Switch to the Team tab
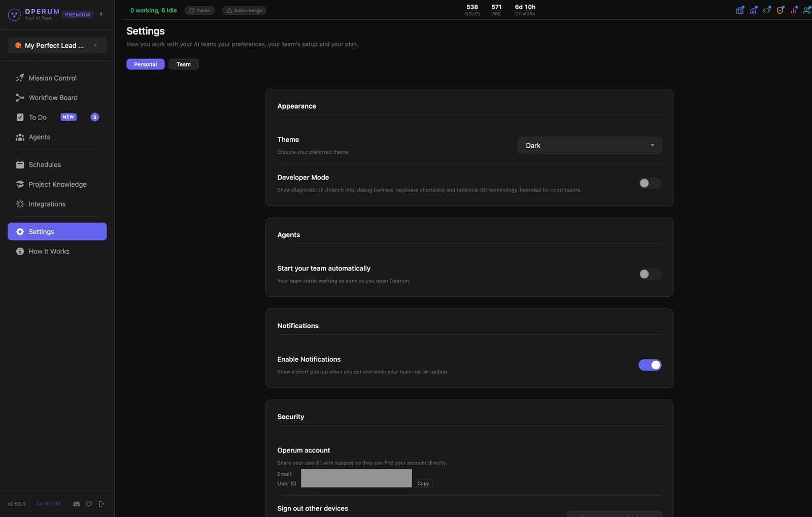812x517 pixels. 184,64
